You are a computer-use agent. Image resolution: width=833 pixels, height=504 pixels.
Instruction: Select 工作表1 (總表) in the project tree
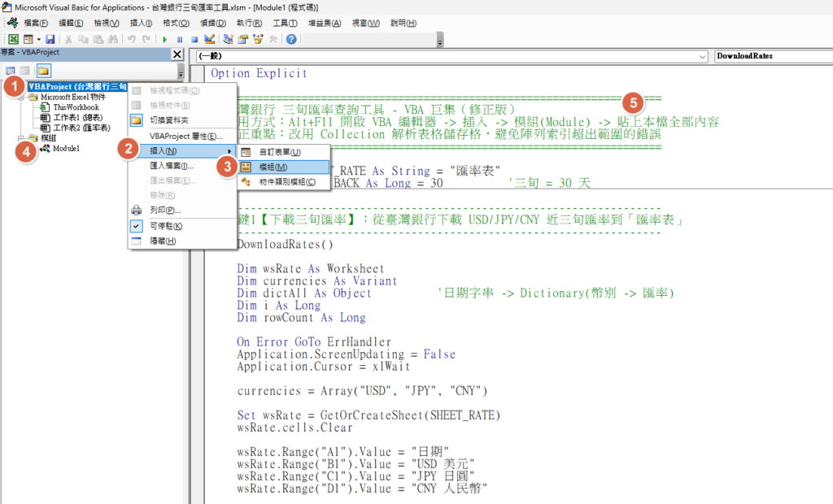point(78,117)
